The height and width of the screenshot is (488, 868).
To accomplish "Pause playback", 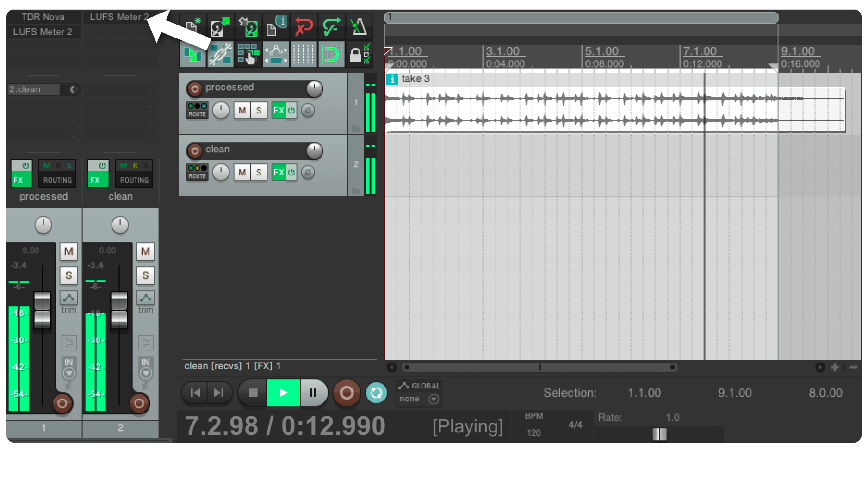I will click(x=313, y=393).
